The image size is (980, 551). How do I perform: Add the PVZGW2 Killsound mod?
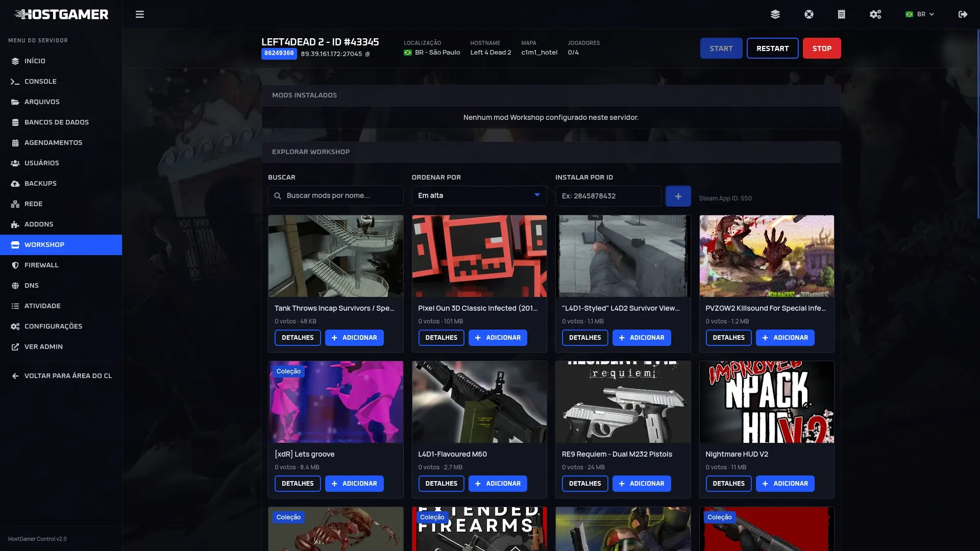[x=785, y=338]
